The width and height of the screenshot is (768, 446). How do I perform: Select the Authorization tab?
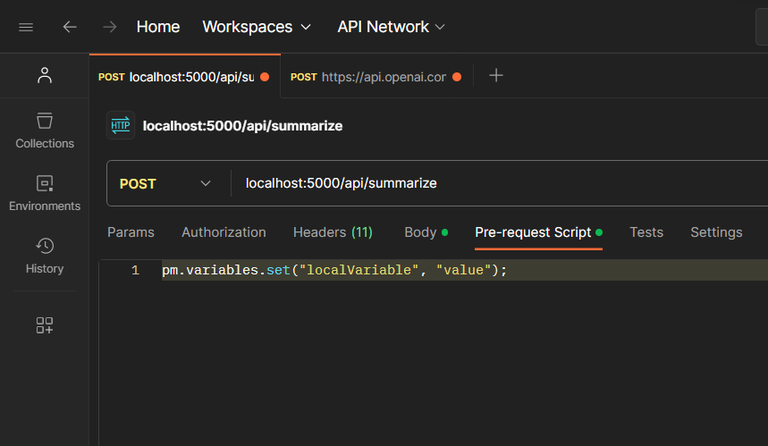224,232
